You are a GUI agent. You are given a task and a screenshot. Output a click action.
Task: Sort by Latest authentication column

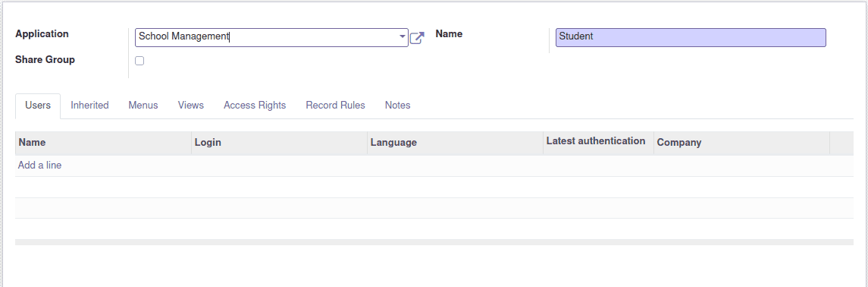pos(598,143)
